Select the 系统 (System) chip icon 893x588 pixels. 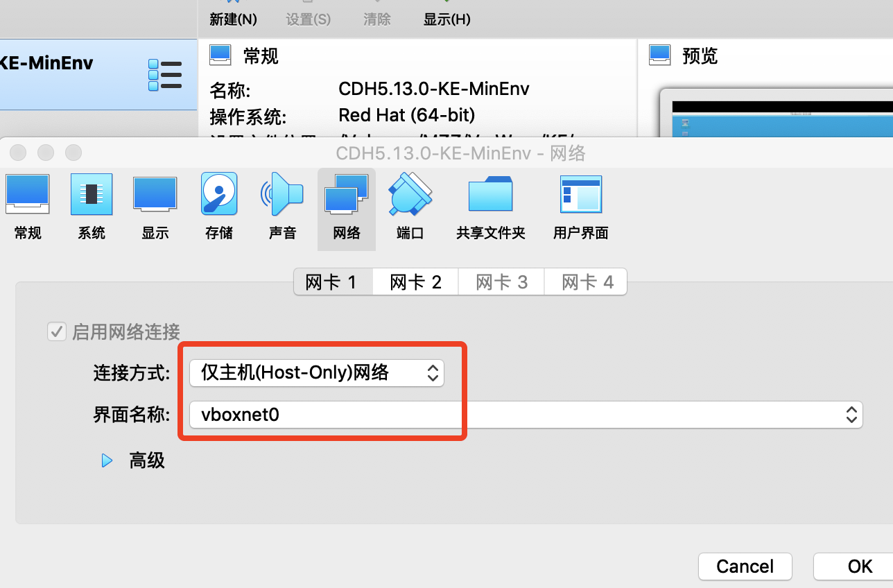[92, 195]
